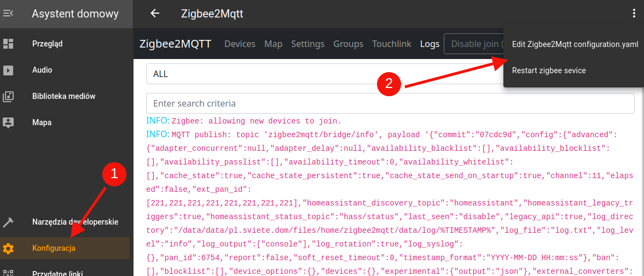Click the Narzędzia deweloperskie hammer icon
The image size is (644, 276).
click(x=8, y=222)
